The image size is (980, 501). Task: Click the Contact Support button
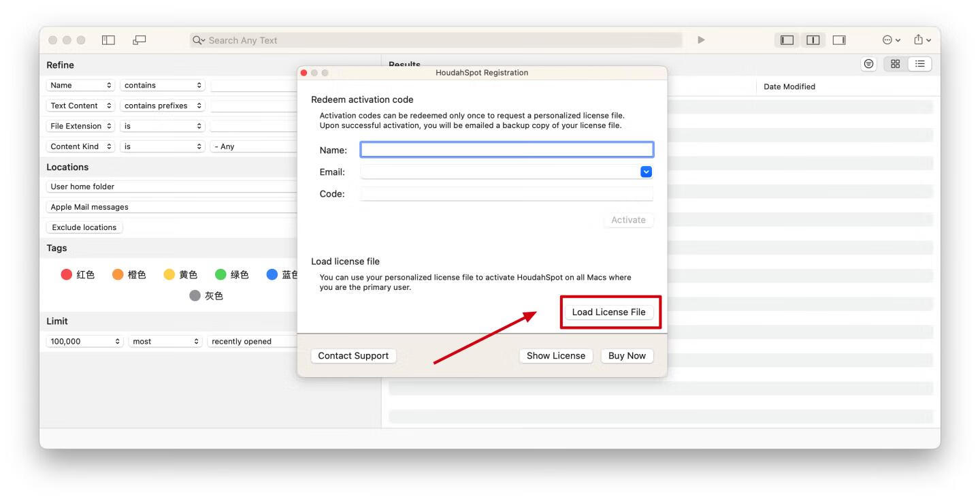click(353, 355)
